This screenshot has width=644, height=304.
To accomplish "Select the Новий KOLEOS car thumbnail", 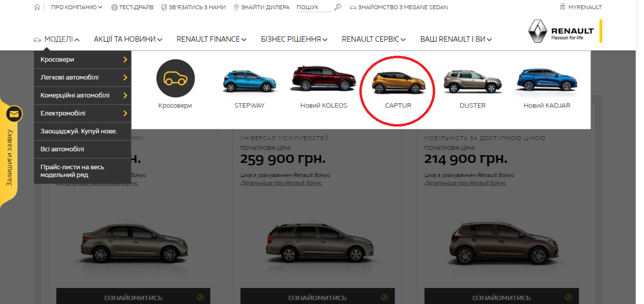I will click(324, 79).
